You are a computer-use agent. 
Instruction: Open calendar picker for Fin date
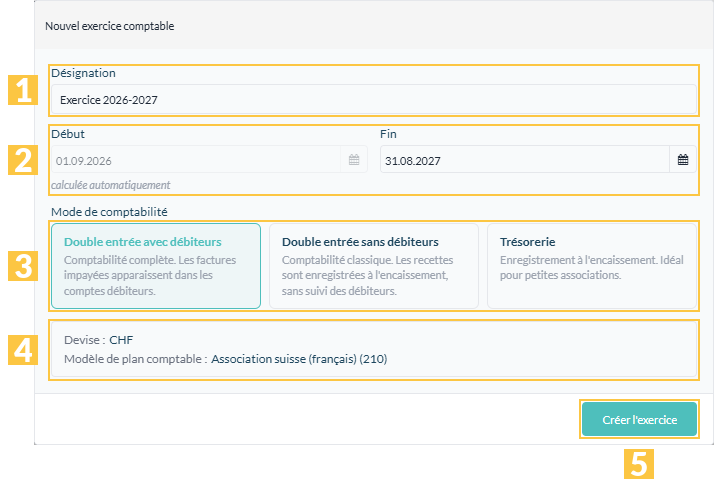coord(683,160)
